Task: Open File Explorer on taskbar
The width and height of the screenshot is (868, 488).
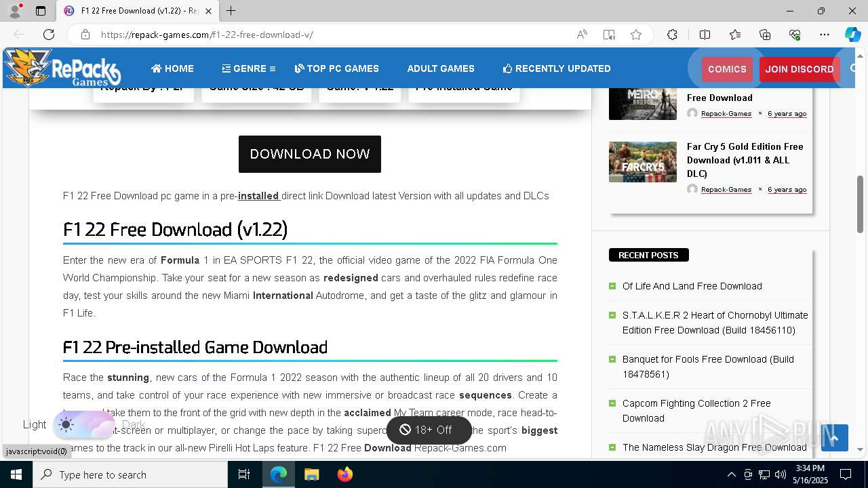Action: pos(311,474)
